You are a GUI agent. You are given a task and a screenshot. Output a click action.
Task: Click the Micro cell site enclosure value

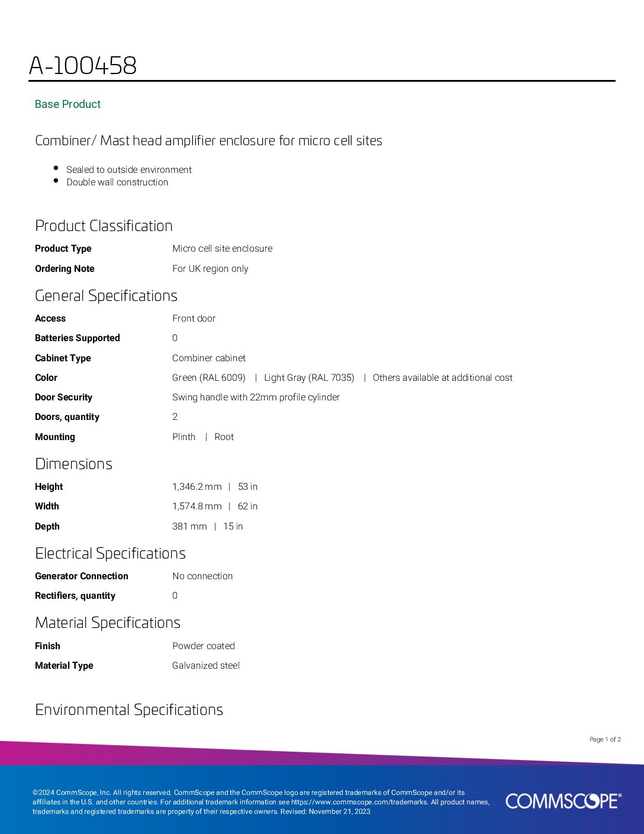pyautogui.click(x=222, y=249)
